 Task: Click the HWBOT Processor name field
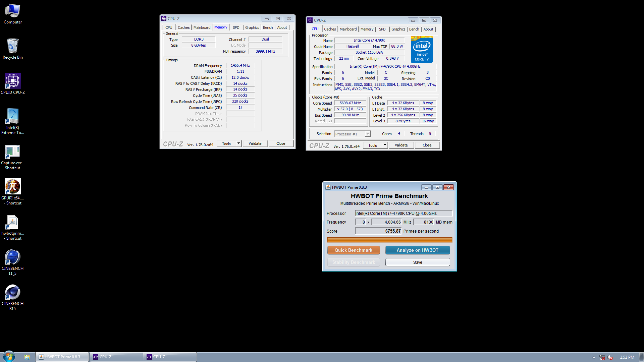(404, 213)
